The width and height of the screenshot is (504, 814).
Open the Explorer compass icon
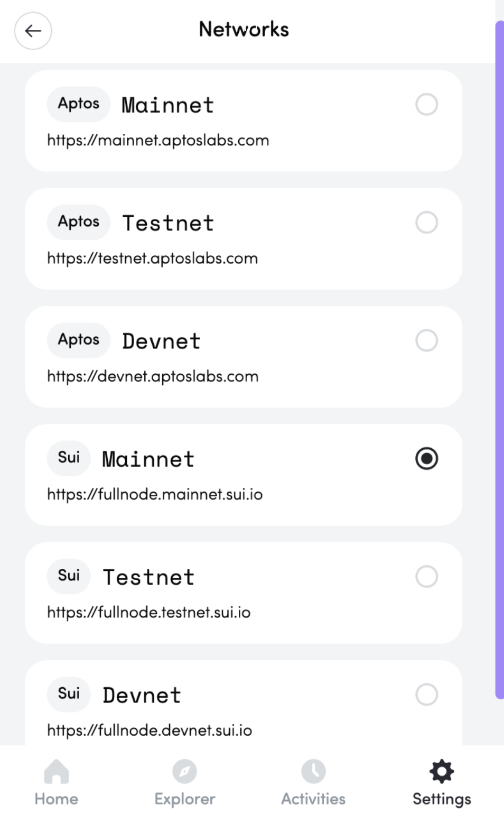coord(184,772)
